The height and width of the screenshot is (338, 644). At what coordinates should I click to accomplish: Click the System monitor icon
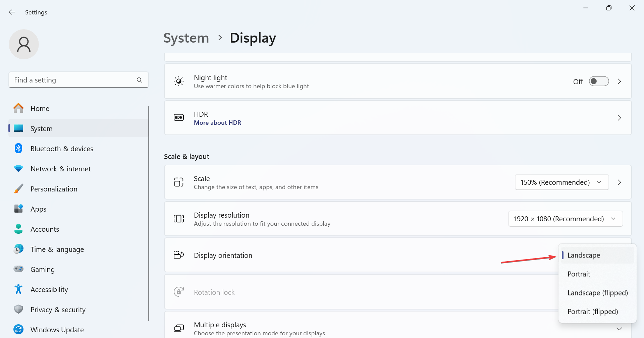18,128
